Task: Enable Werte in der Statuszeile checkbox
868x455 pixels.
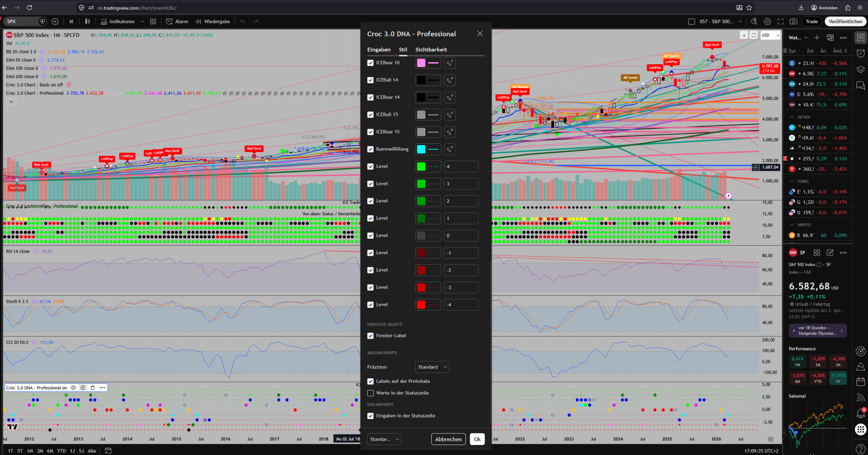Action: 370,393
